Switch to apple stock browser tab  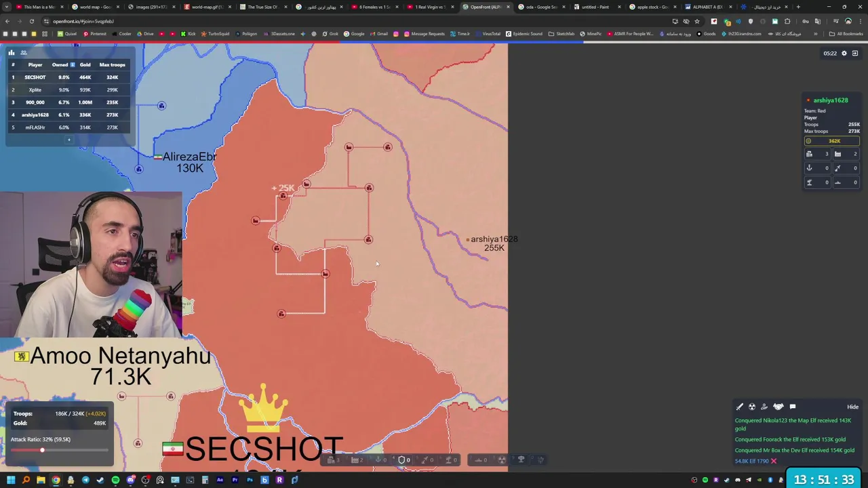[651, 7]
